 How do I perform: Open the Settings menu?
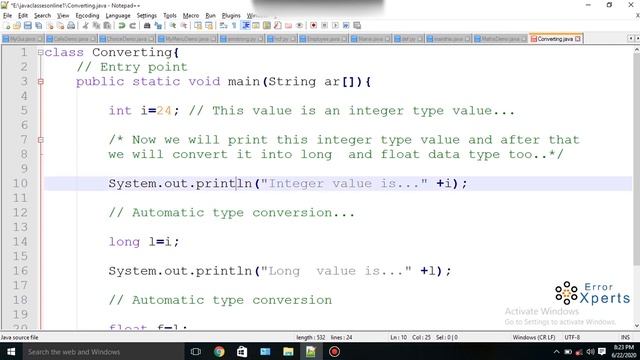coord(147,16)
